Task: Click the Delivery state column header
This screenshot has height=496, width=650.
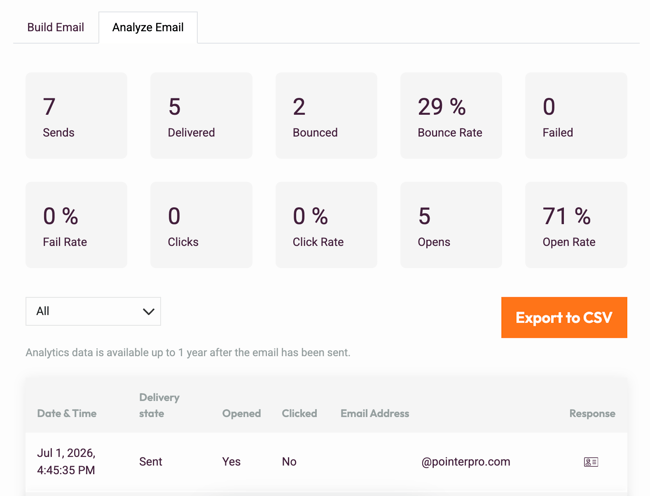Action: coord(159,405)
